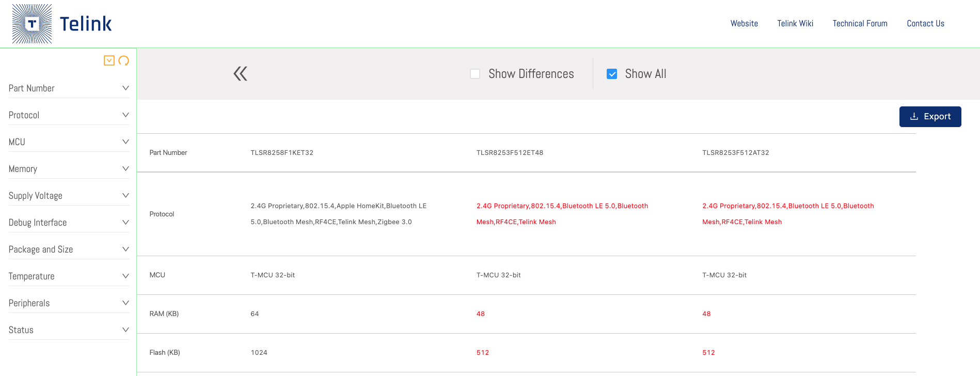980x376 pixels.
Task: Open the Website link
Action: point(744,23)
